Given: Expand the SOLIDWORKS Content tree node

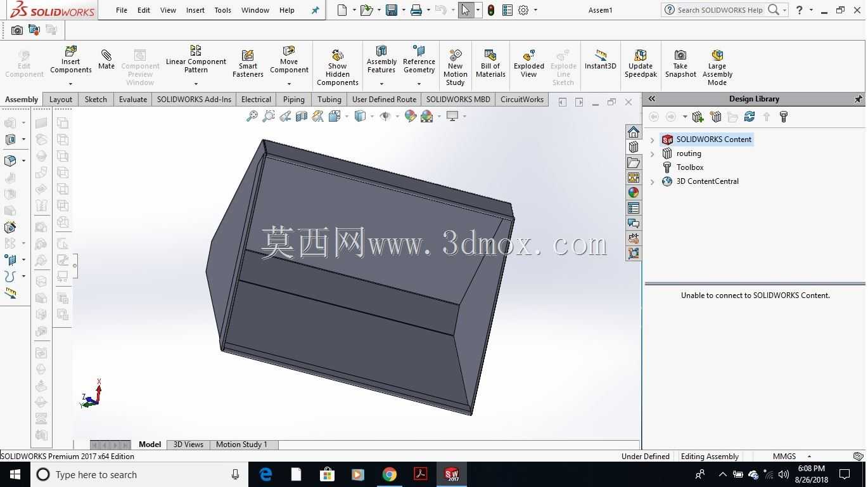Looking at the screenshot, I should click(653, 140).
